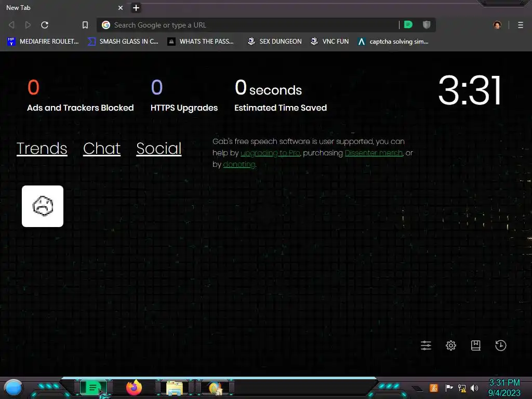Follow the upgrading to Pro link
Viewport: 532px width, 399px height.
pos(270,153)
